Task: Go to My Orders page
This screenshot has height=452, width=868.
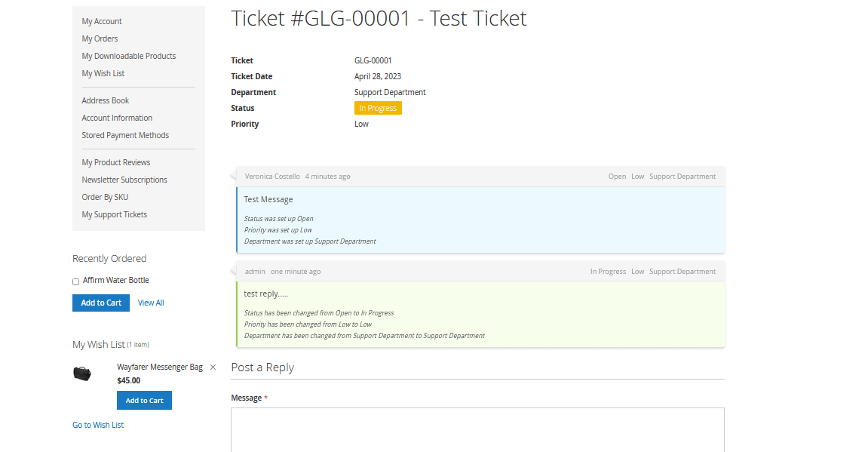Action: 100,38
